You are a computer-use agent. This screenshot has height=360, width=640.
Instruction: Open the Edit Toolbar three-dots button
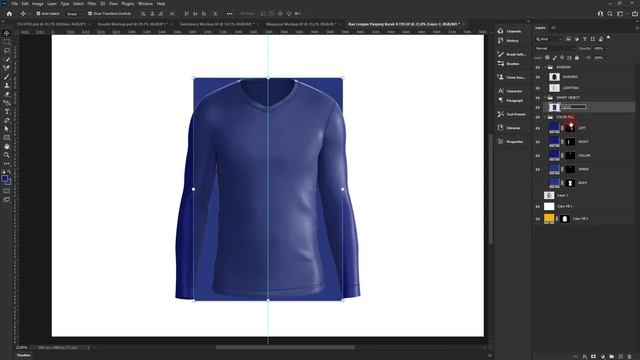(x=7, y=164)
